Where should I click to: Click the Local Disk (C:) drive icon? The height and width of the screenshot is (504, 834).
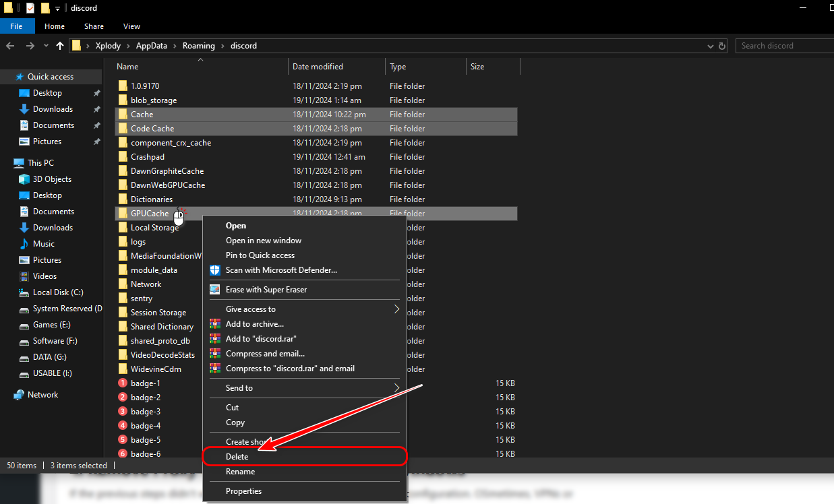pos(24,292)
